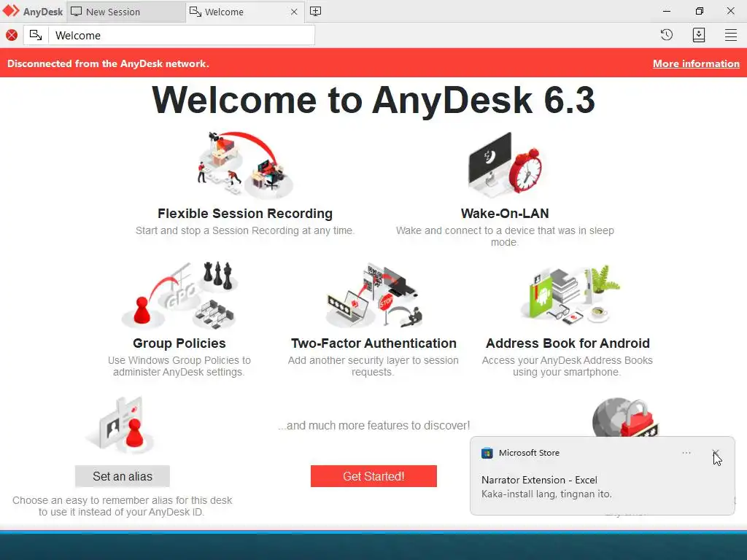Click the Microsoft Store notification icon
The height and width of the screenshot is (560, 747).
click(487, 453)
